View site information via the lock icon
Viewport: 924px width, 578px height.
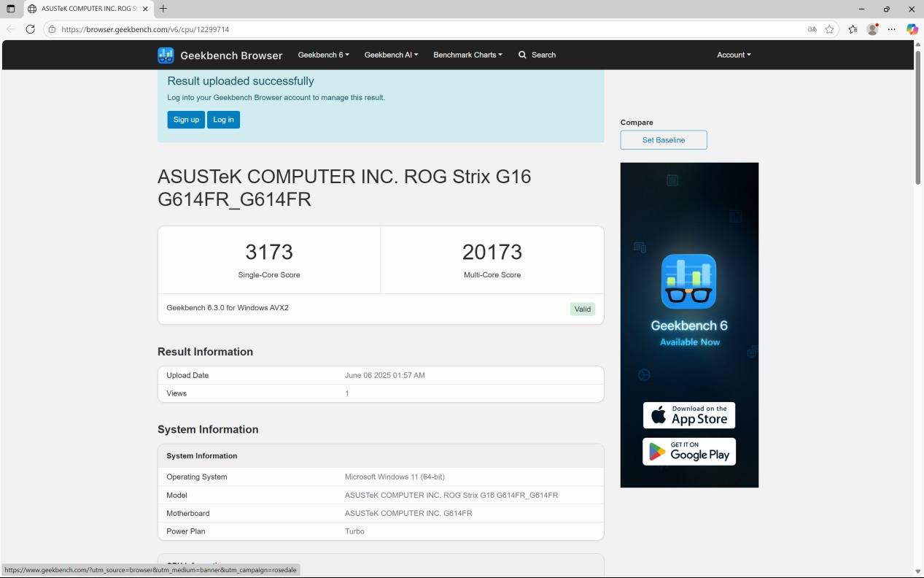(52, 29)
